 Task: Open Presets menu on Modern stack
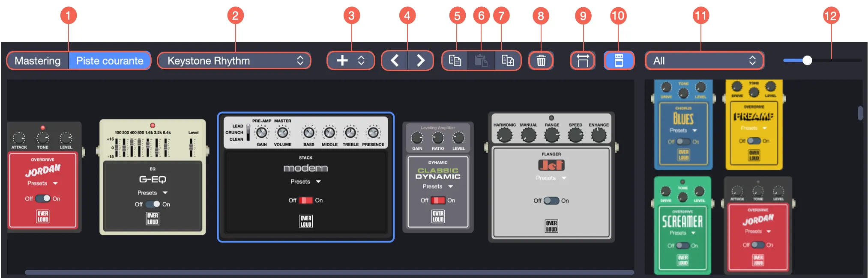pyautogui.click(x=306, y=181)
